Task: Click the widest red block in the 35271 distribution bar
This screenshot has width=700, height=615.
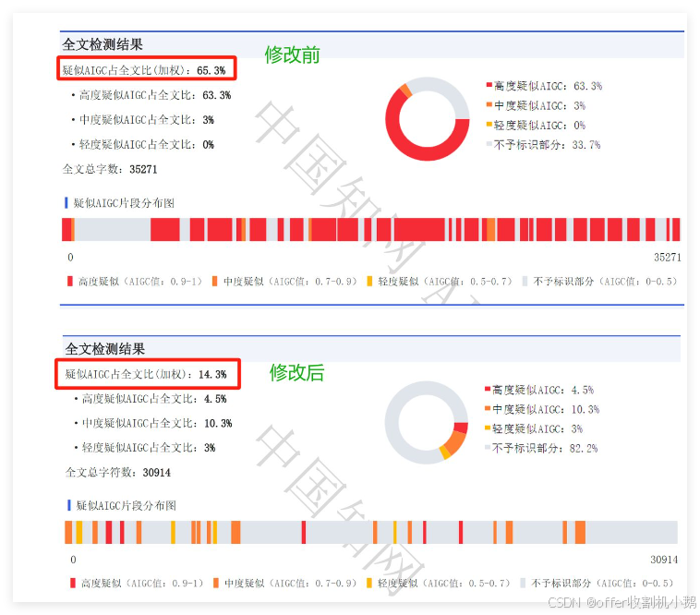Action: [x=419, y=229]
